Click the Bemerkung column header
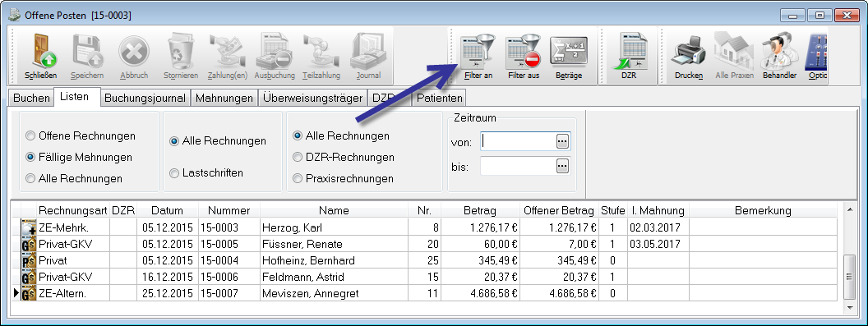 coord(763,210)
